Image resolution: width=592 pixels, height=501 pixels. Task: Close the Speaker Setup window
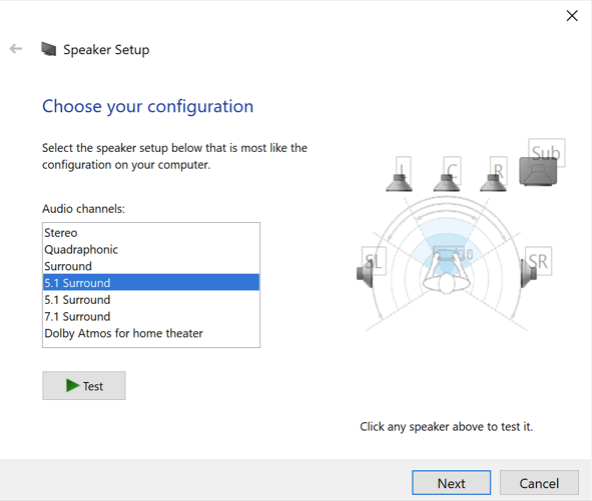coord(572,16)
